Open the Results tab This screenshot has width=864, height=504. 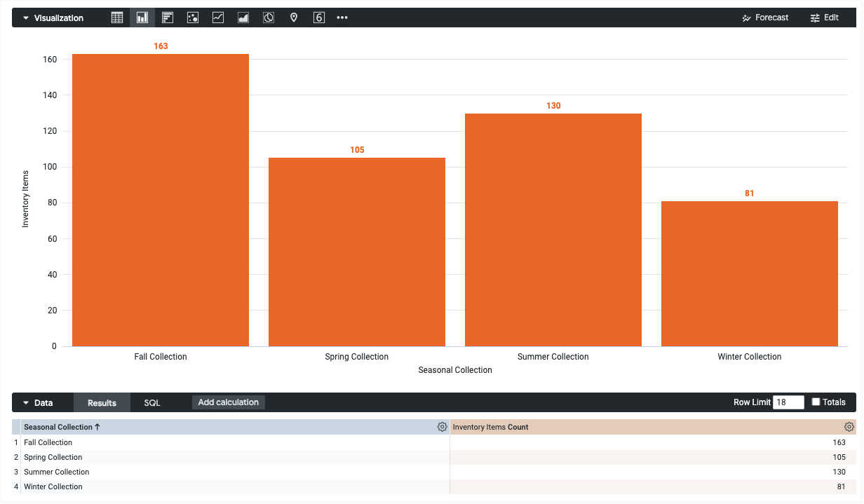click(x=102, y=402)
